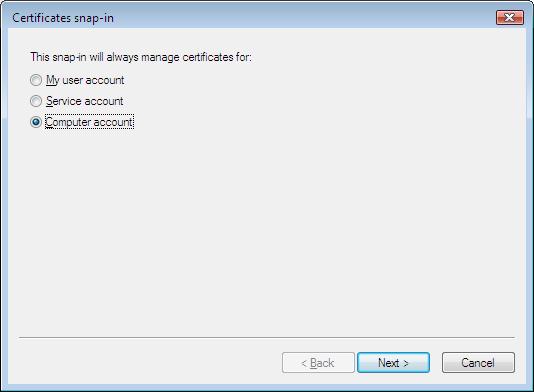
Task: Click the filled dot inside the Computer account radio
Action: click(x=36, y=122)
